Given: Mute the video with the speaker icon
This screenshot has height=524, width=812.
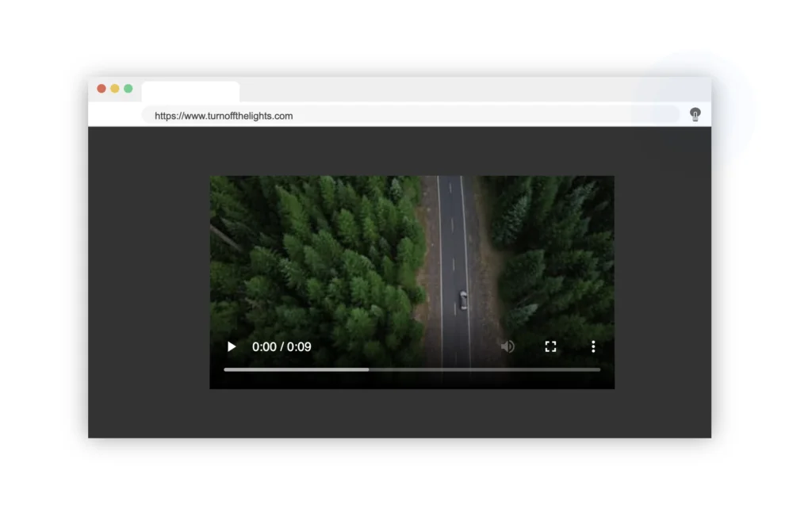Looking at the screenshot, I should coord(507,346).
